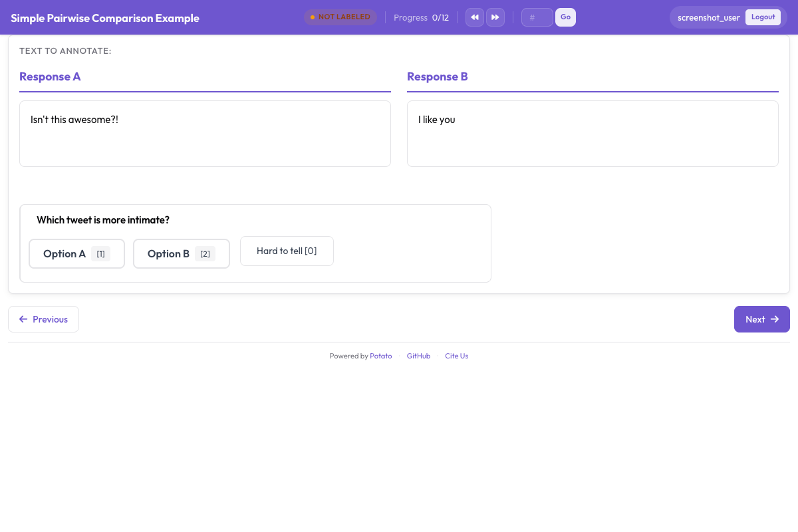Click the fast-forward navigation icon
The width and height of the screenshot is (798, 532).
495,17
